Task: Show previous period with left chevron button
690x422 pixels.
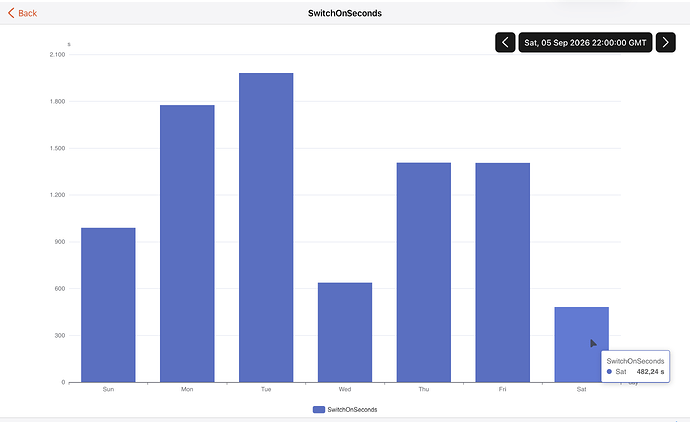Action: click(x=505, y=42)
